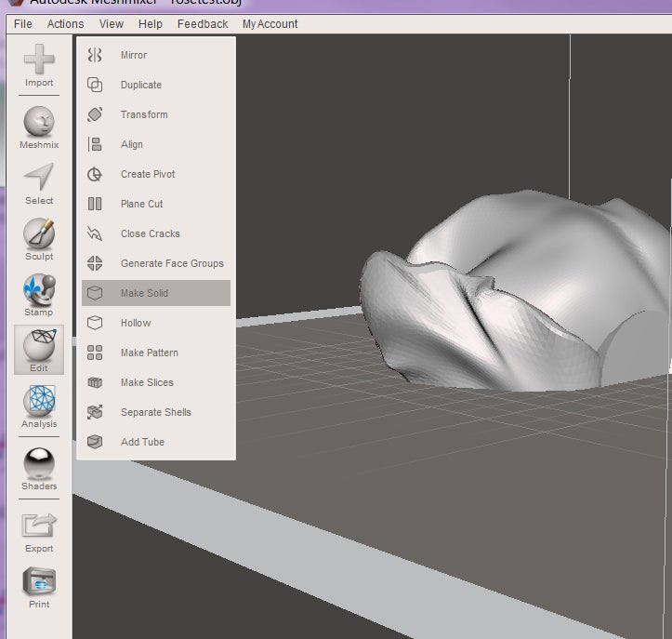The image size is (672, 639).
Task: Open the My Account menu
Action: coord(270,24)
